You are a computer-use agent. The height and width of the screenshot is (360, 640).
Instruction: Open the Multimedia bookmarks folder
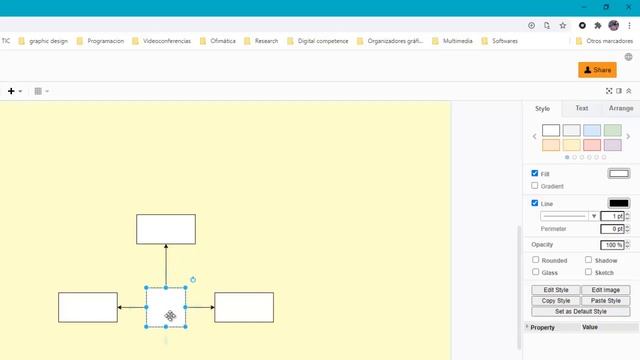[x=452, y=41]
